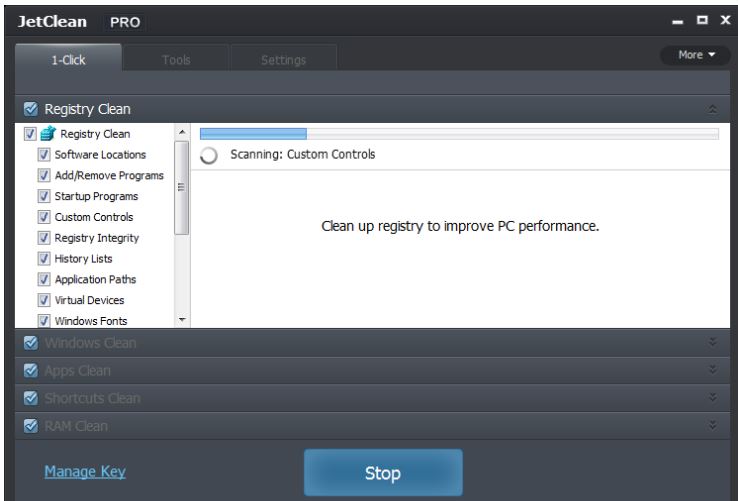Uncheck the Virtual Devices checkbox

pos(44,300)
